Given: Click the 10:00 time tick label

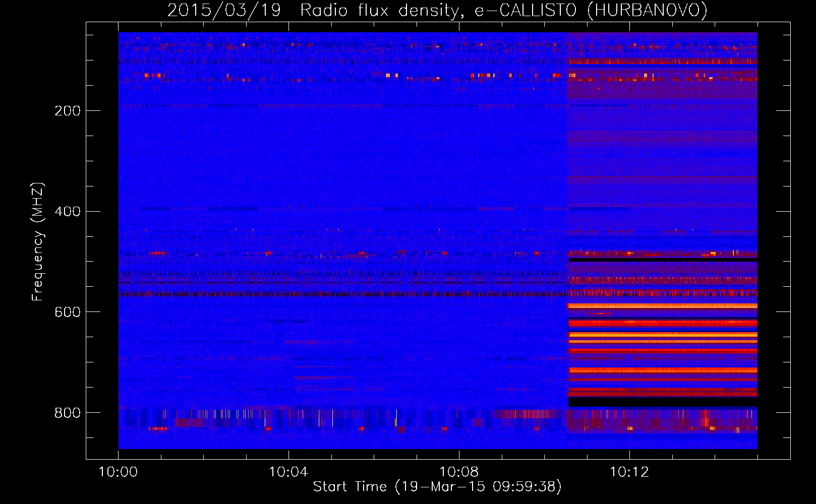Looking at the screenshot, I should coord(119,472).
